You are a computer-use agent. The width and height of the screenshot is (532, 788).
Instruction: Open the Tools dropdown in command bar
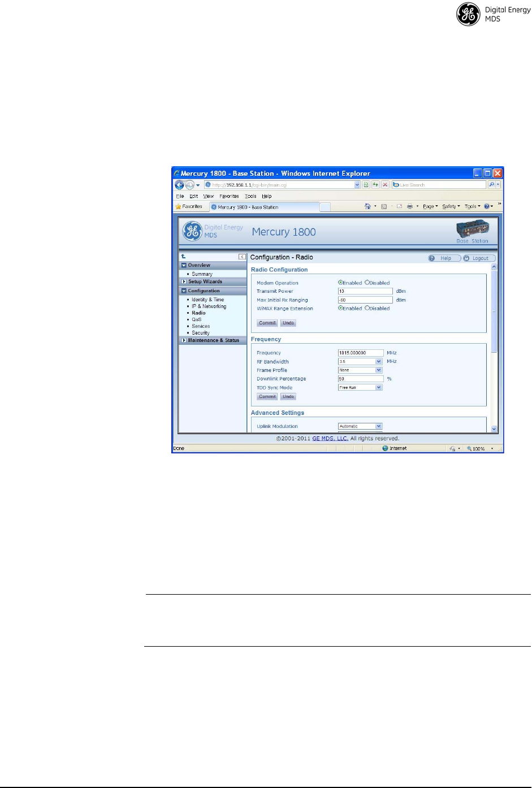pyautogui.click(x=472, y=206)
